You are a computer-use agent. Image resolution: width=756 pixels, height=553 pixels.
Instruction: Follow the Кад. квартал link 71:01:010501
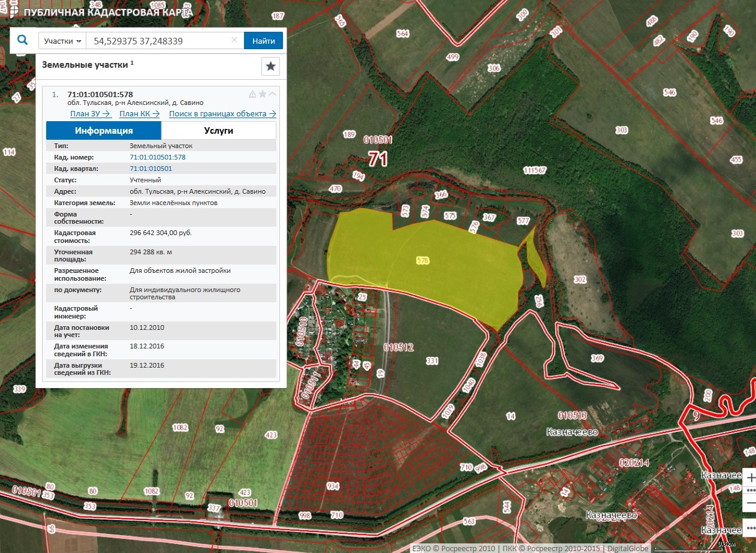150,169
